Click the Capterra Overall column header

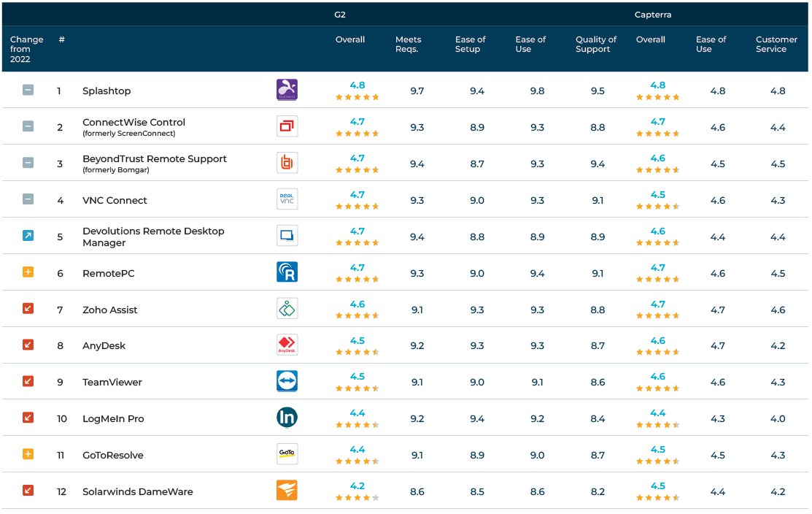click(x=651, y=39)
